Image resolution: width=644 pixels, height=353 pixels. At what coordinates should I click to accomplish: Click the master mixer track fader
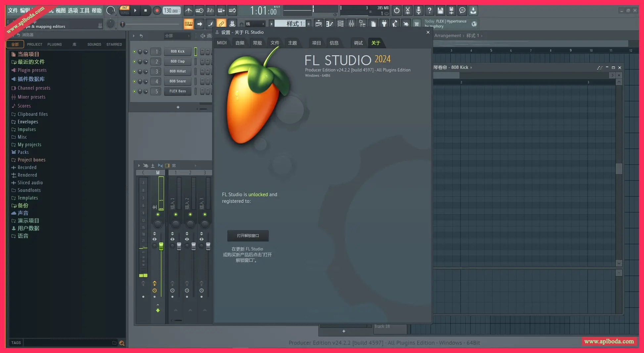point(161,246)
